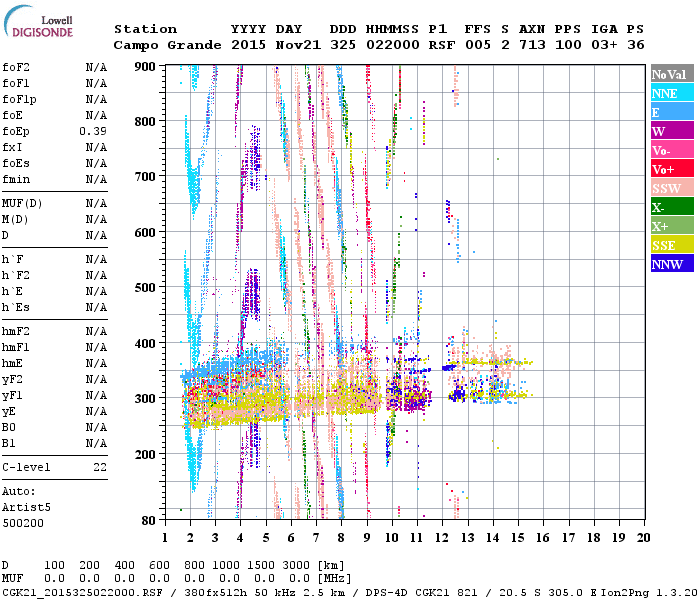Select the NNE cyan legend swatch
700x600 pixels.
tap(672, 93)
